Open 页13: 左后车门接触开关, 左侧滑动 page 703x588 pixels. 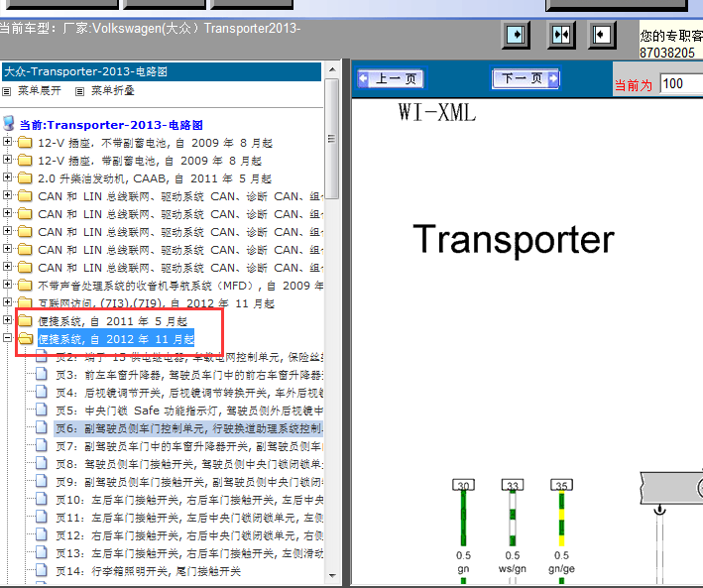(189, 553)
